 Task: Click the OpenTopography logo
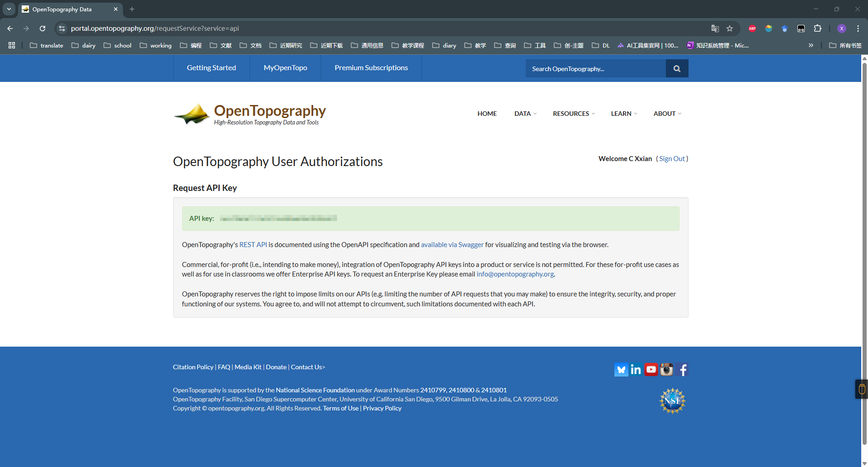pos(250,114)
